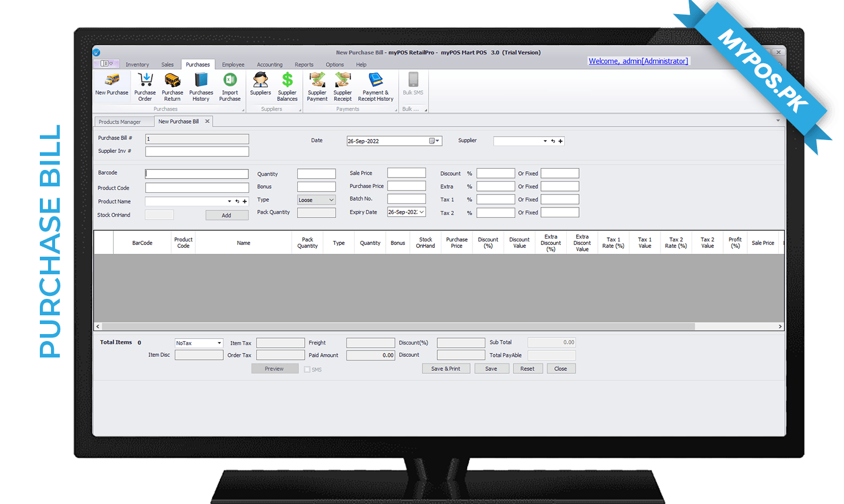The image size is (844, 504).
Task: Switch to the Accounting ribbon tab
Action: 270,64
